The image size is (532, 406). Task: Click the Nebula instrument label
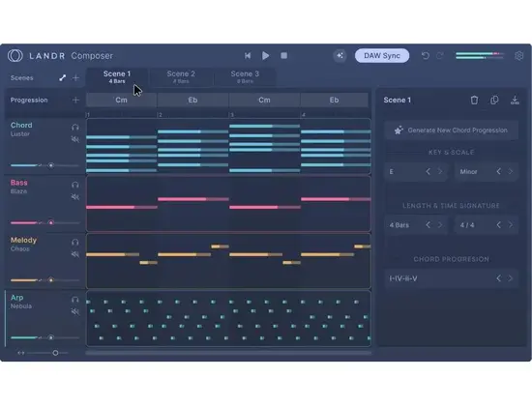pyautogui.click(x=21, y=305)
